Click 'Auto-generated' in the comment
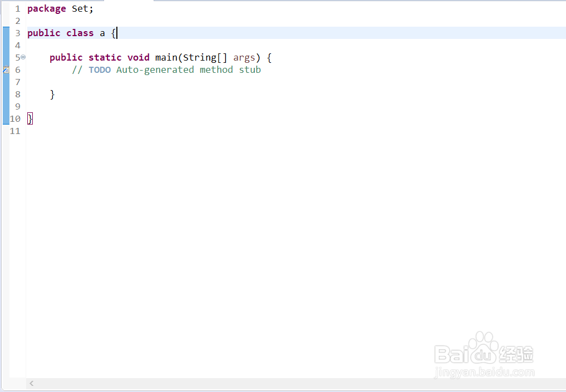The height and width of the screenshot is (392, 566). 155,70
